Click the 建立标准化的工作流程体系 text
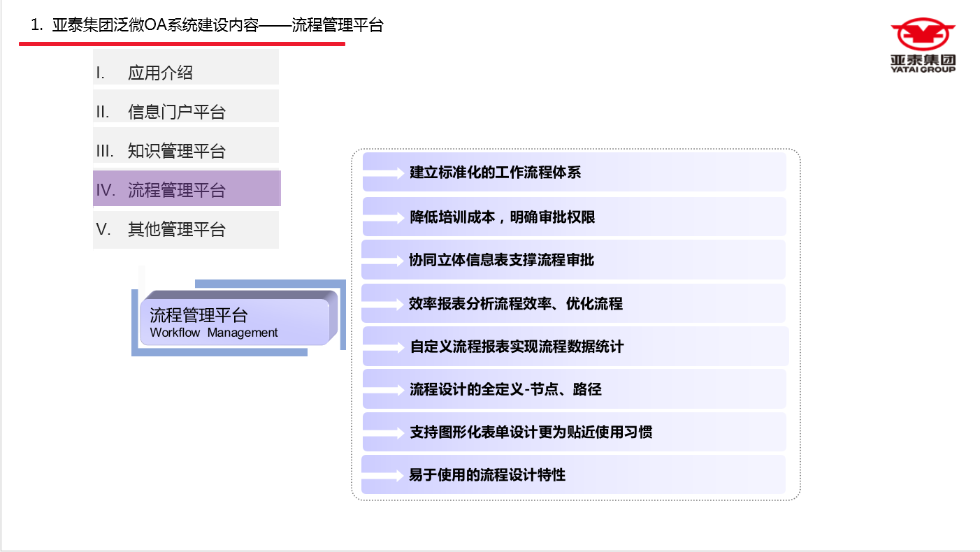 coord(495,173)
